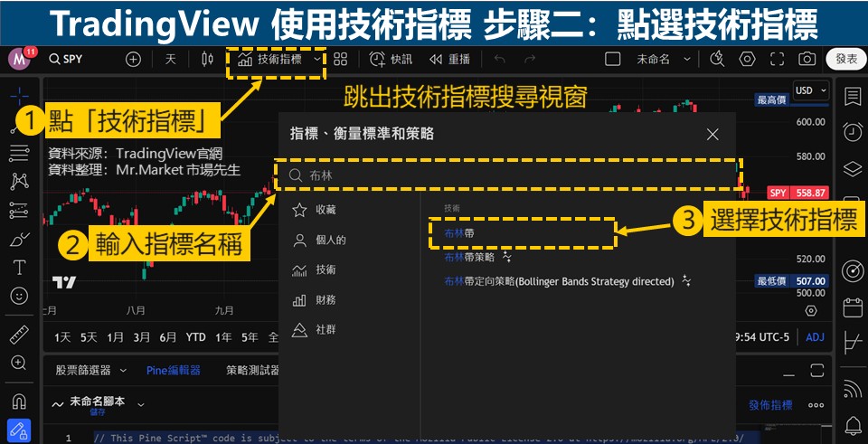Open the 個人的 personal category
The image size is (868, 444).
(x=319, y=241)
